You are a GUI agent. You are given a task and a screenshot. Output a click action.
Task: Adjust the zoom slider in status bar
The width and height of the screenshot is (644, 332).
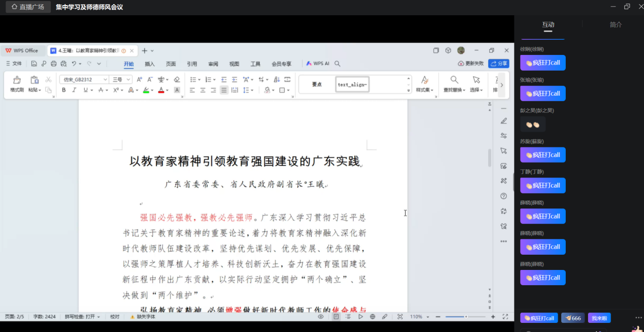point(466,317)
